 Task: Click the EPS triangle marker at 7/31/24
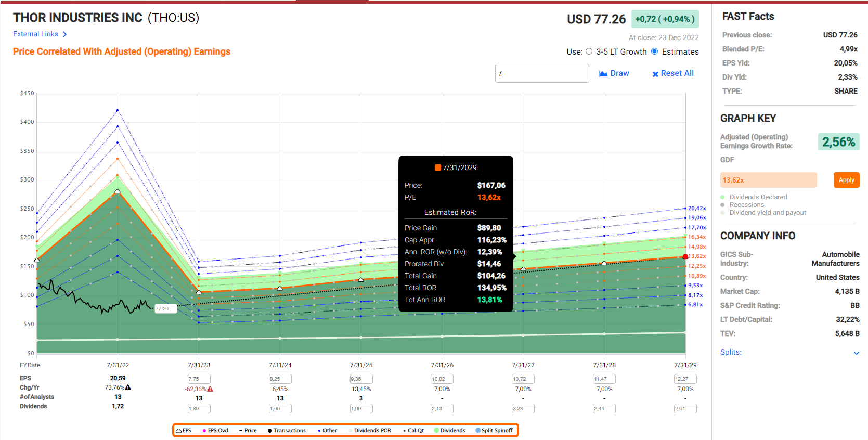tap(280, 288)
